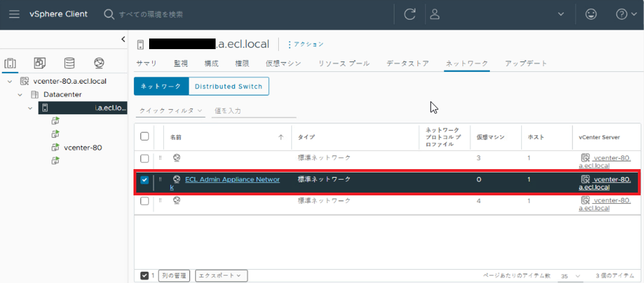Open the 権限 tab
Screen dimensions: 644x283
click(242, 64)
